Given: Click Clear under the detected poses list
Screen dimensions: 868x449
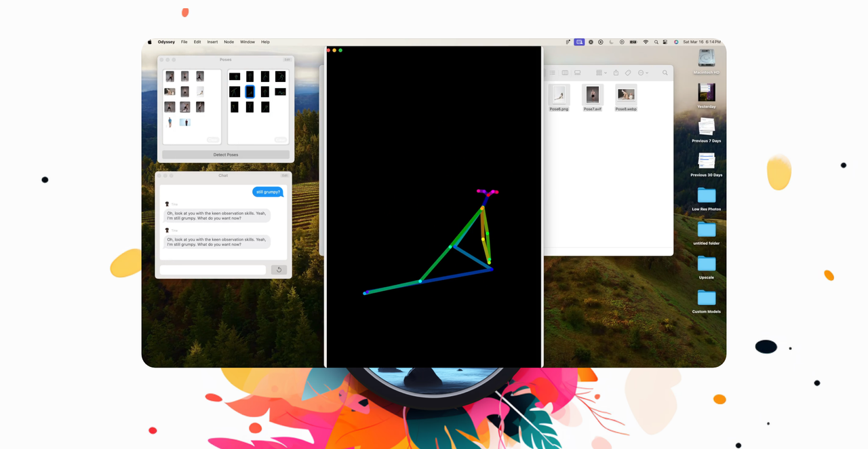Looking at the screenshot, I should click(280, 140).
